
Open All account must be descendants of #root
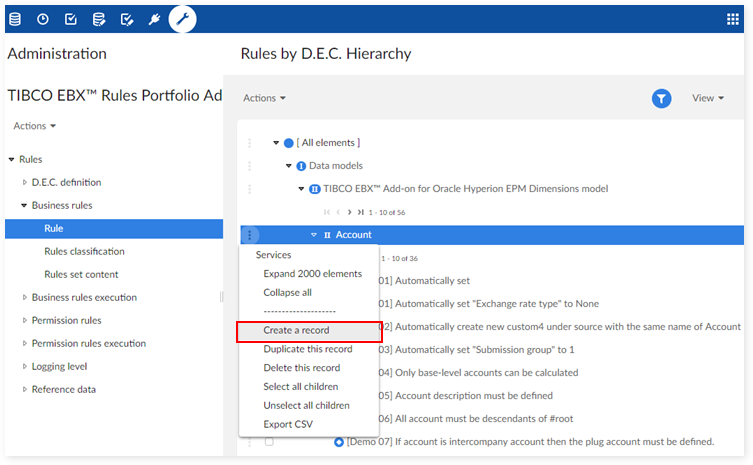pos(476,419)
